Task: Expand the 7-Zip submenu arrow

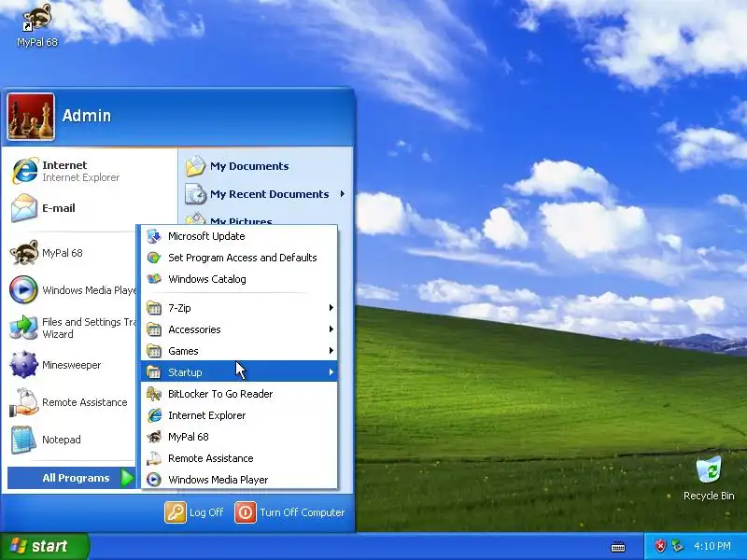Action: tap(331, 308)
